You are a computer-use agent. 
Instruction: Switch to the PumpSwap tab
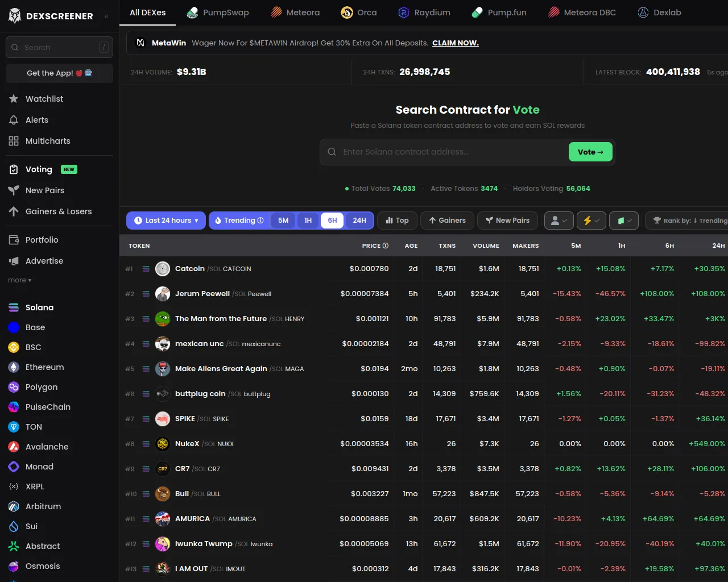(218, 13)
